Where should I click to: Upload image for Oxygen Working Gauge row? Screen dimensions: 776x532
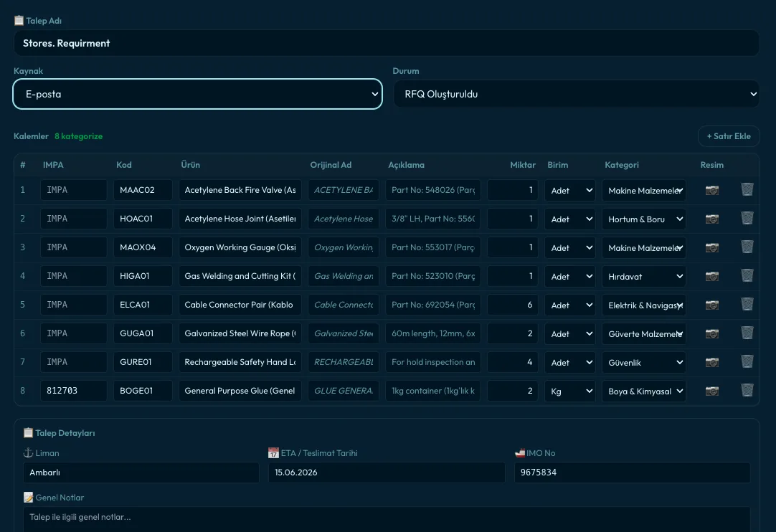coord(711,247)
